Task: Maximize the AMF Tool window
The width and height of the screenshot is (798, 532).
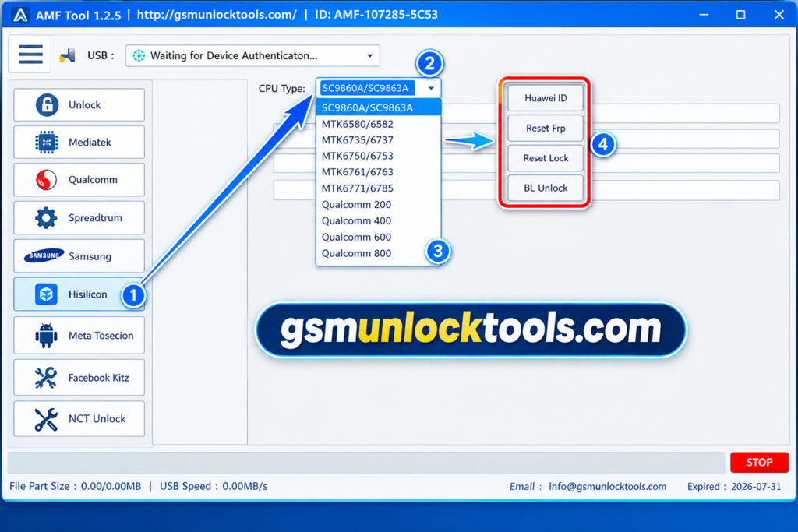Action: pos(740,15)
